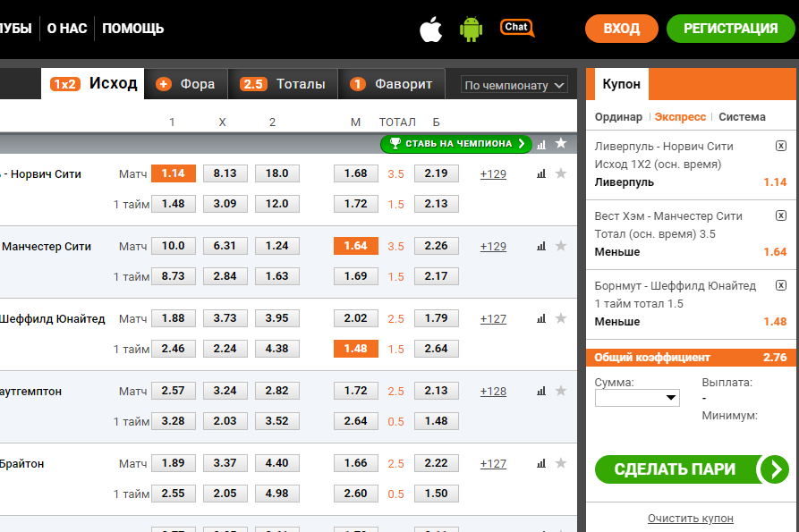Click the Очистить купон link
The height and width of the screenshot is (532, 799).
point(691,519)
